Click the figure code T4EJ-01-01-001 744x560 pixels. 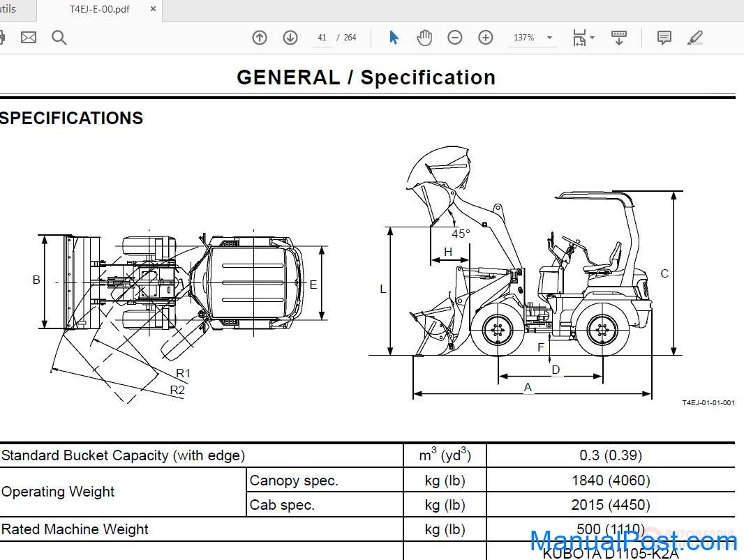click(x=708, y=402)
